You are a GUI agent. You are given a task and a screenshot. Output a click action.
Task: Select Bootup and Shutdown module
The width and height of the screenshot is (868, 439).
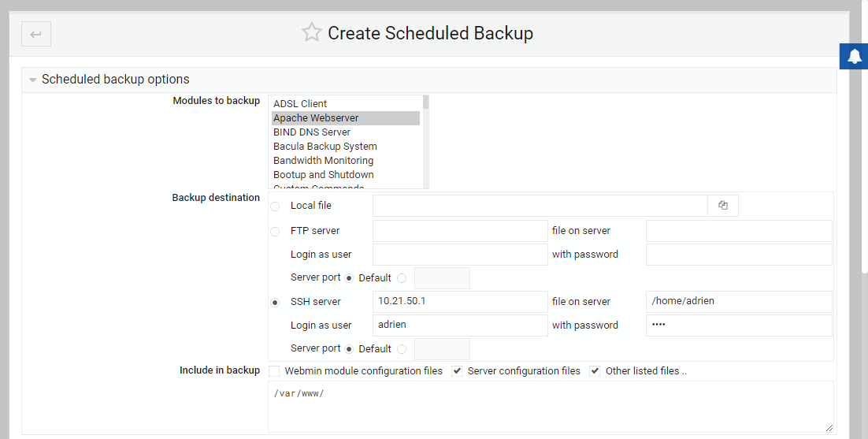coord(323,175)
